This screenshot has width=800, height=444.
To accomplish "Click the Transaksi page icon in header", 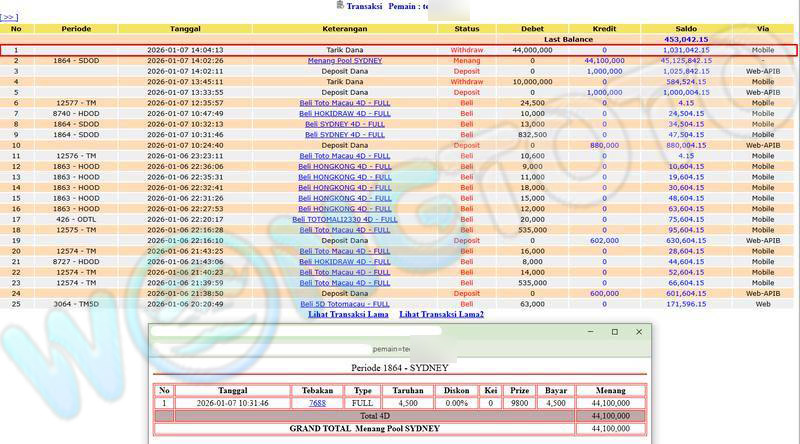I will [339, 6].
